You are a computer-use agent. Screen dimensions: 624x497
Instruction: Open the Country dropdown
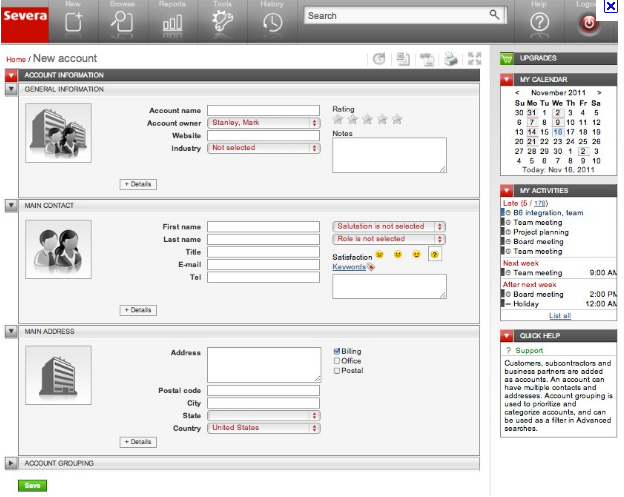(263, 428)
